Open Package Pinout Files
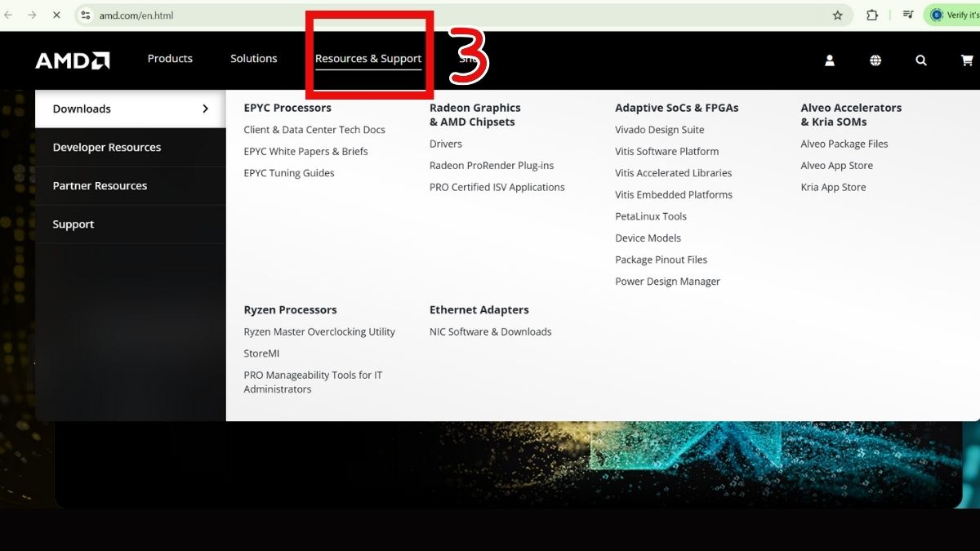Viewport: 980px width, 551px height. tap(661, 260)
